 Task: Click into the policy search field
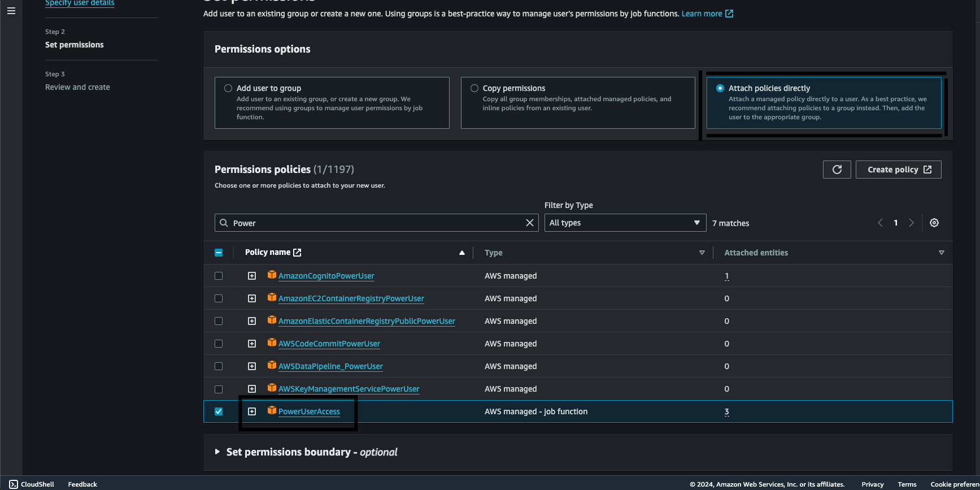tap(377, 223)
